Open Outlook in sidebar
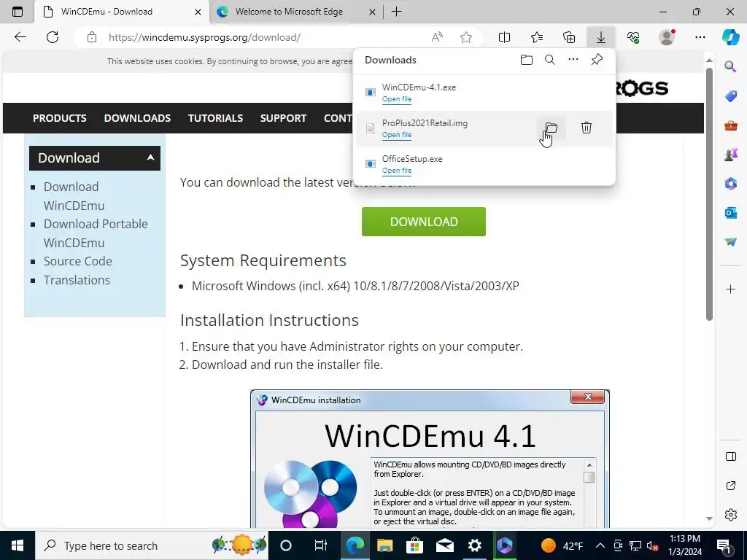Image resolution: width=747 pixels, height=560 pixels. coord(730,213)
